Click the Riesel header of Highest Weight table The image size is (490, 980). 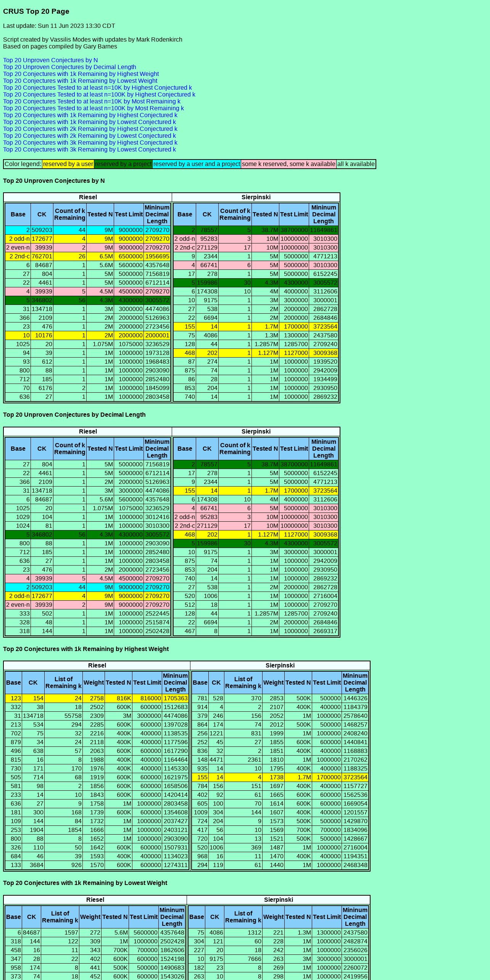[97, 665]
